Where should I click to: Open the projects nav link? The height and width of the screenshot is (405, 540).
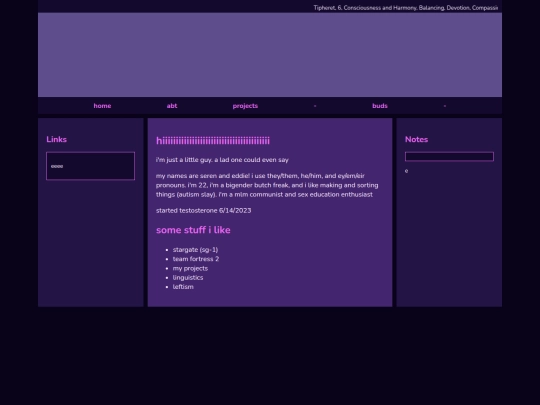[245, 106]
